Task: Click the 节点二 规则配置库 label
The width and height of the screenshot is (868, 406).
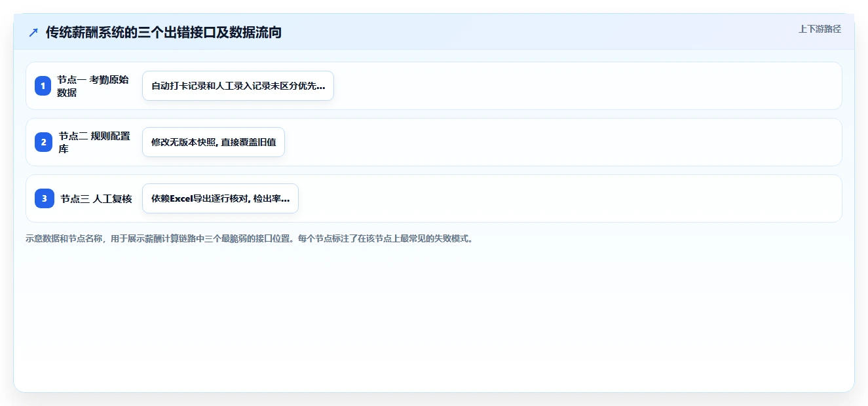Action: point(95,142)
